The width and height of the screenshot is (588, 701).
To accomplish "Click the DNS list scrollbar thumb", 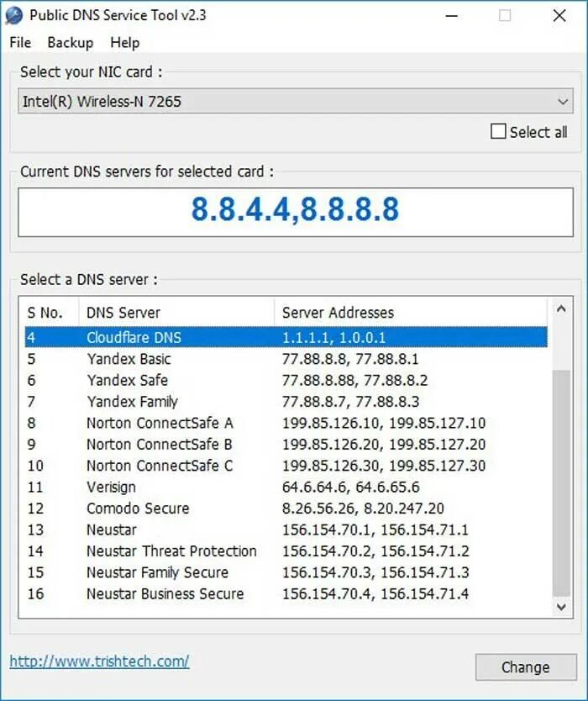I will tap(561, 482).
